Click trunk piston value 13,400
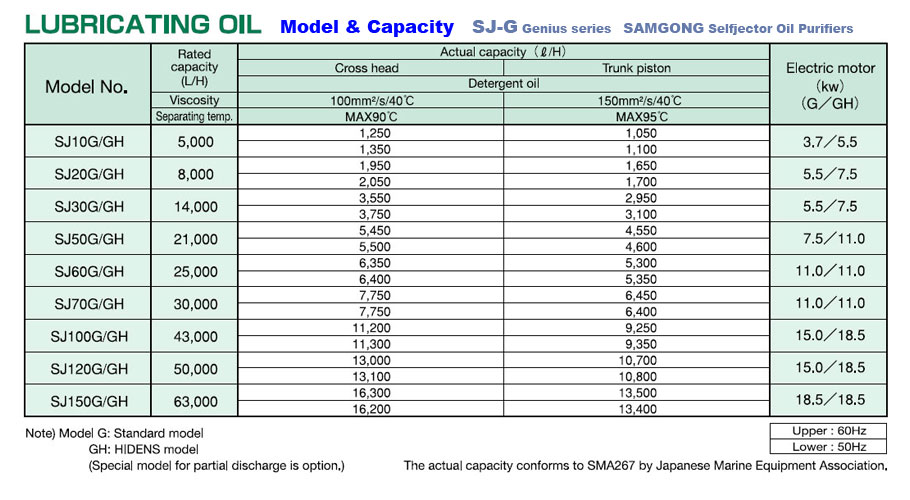This screenshot has height=500, width=910. (638, 409)
